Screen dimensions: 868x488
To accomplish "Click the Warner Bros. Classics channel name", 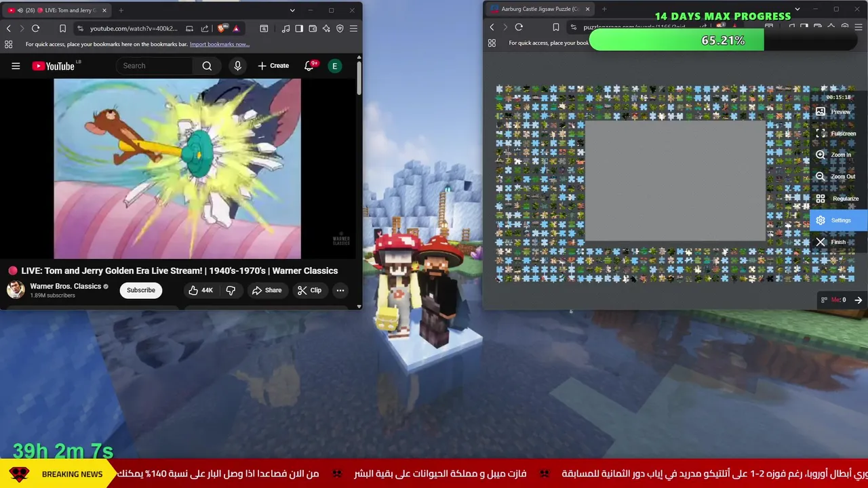I will point(66,286).
